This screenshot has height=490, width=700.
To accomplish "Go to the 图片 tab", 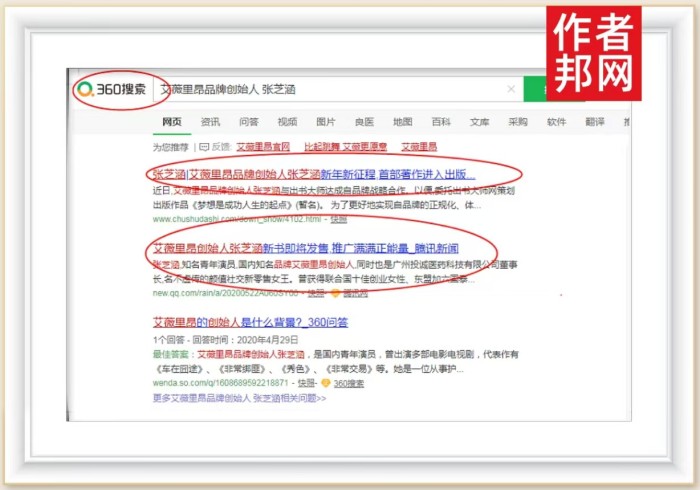I will pos(326,122).
